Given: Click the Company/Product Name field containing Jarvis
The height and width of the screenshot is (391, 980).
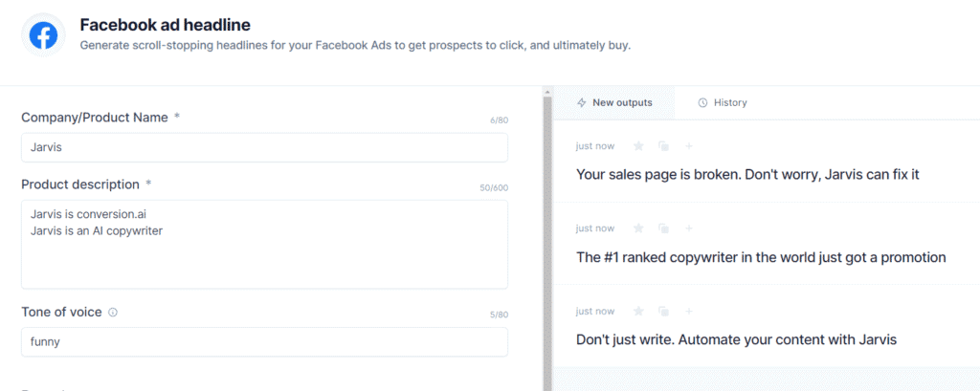Looking at the screenshot, I should (264, 147).
